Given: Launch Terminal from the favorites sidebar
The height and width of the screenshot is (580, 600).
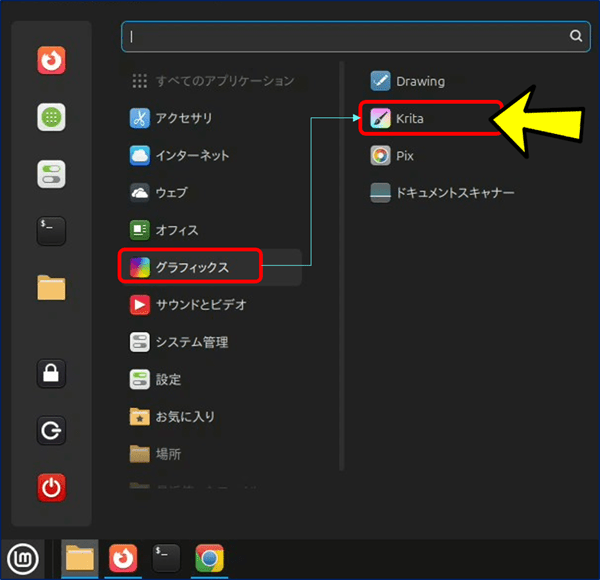Looking at the screenshot, I should point(51,230).
